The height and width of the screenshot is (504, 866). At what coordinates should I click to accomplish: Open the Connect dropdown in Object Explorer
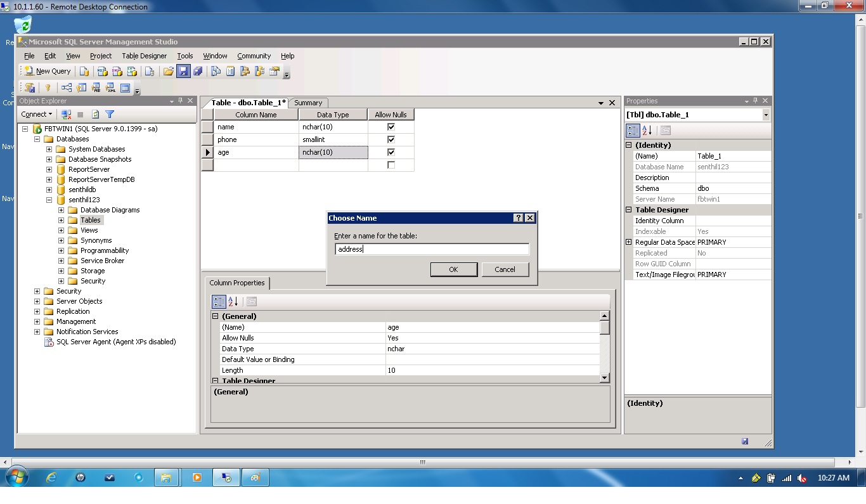(36, 114)
